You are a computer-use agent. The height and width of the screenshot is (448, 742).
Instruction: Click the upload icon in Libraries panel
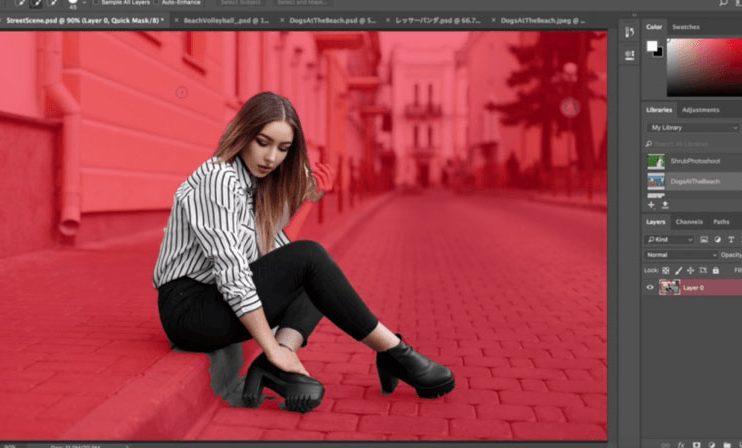(665, 205)
